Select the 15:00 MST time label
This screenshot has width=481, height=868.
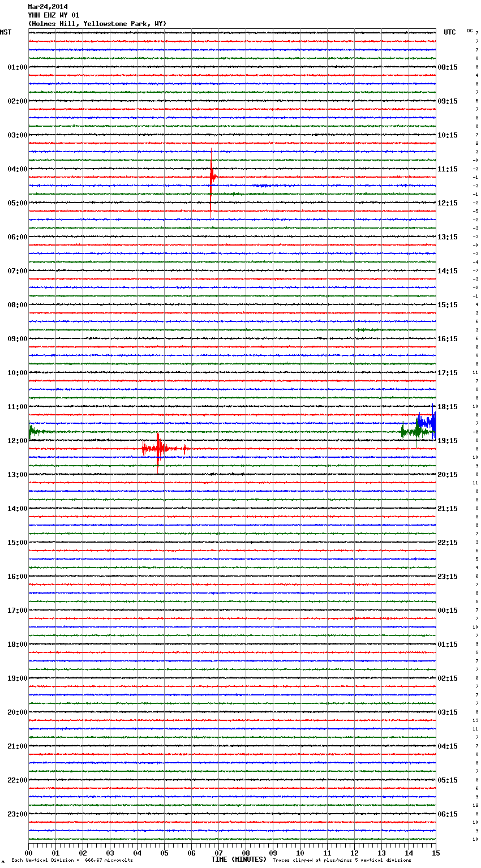pyautogui.click(x=17, y=543)
